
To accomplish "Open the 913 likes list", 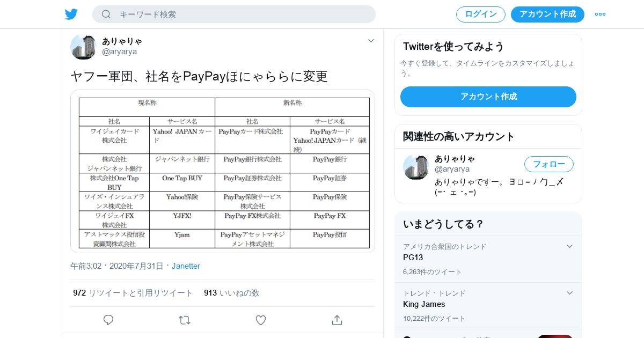I will tap(231, 293).
